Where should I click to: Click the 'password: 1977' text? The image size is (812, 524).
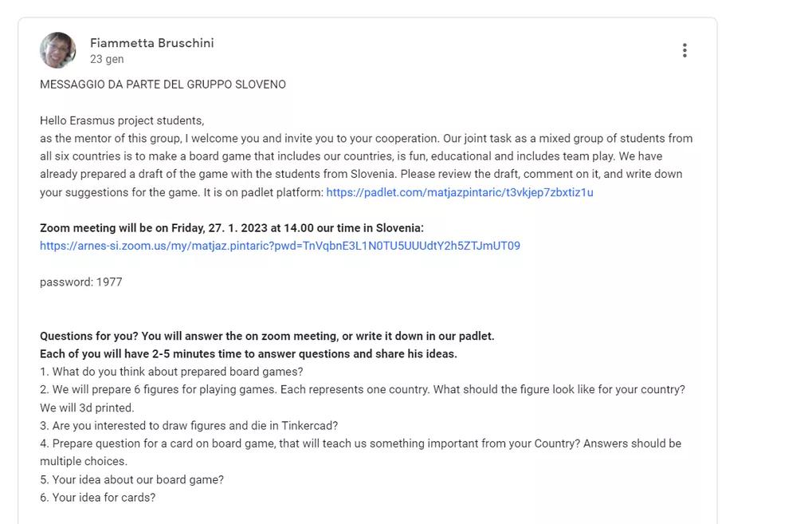click(x=81, y=282)
